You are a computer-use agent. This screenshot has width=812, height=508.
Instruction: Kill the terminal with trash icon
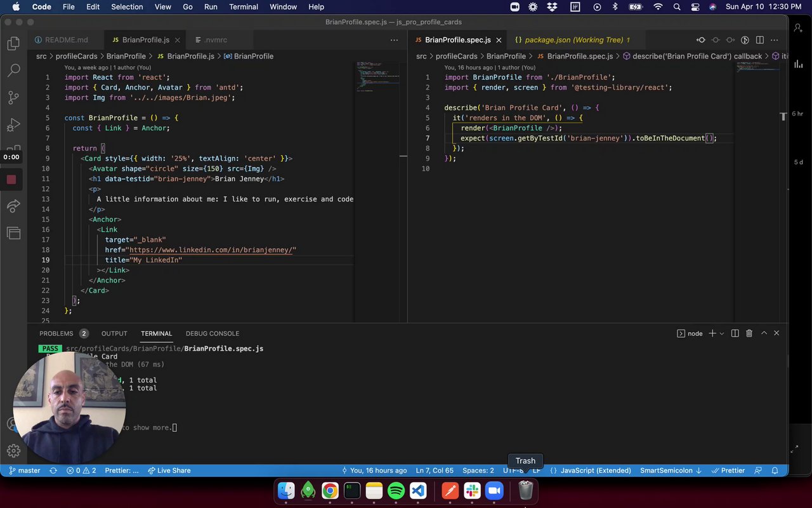(x=749, y=333)
